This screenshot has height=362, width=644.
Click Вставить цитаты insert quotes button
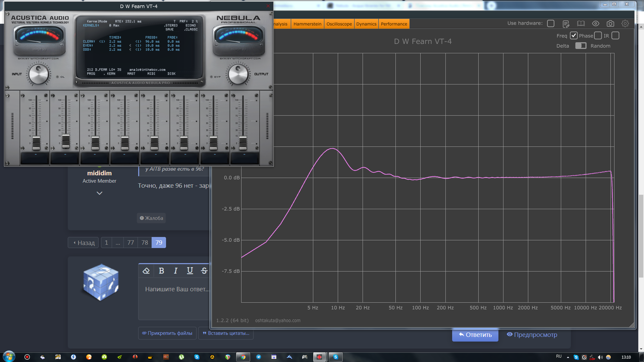[226, 333]
